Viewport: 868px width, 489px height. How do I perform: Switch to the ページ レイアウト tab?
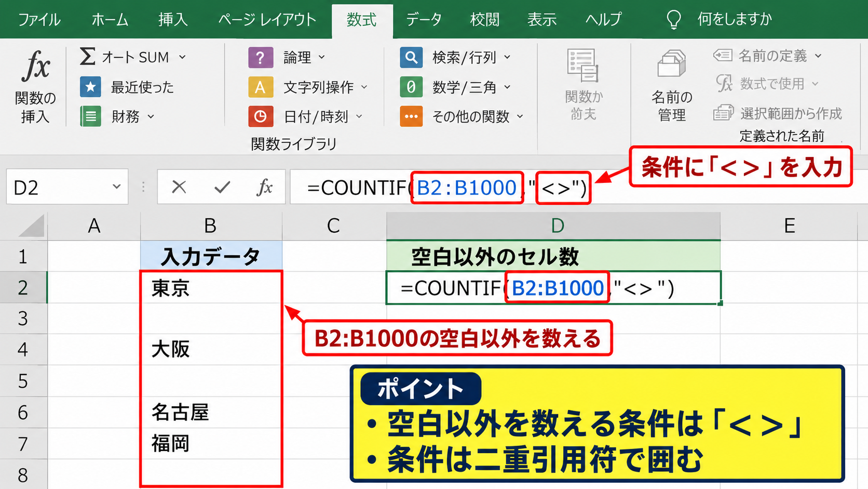pyautogui.click(x=267, y=20)
